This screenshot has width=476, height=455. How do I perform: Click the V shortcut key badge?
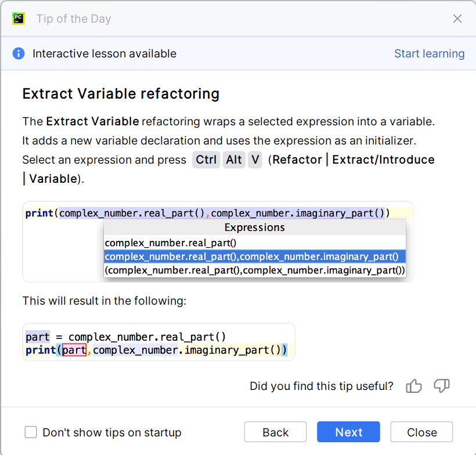pos(255,160)
